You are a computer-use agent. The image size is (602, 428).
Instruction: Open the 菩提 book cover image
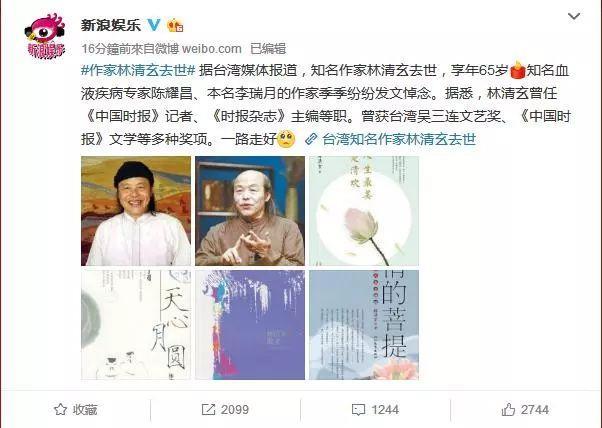click(364, 325)
